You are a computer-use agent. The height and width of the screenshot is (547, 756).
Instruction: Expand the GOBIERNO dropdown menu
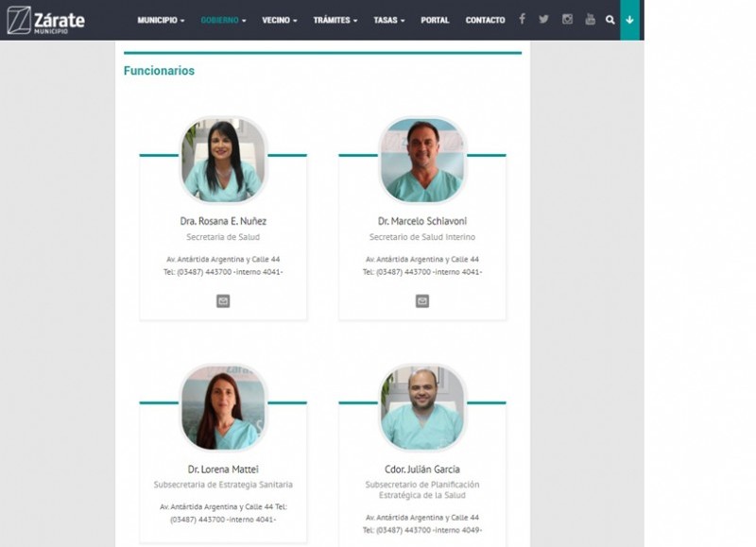click(223, 20)
